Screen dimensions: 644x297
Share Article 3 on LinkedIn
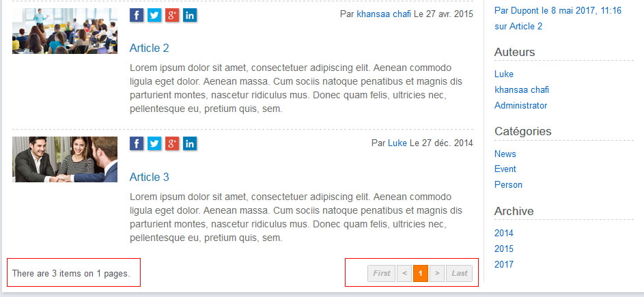190,144
